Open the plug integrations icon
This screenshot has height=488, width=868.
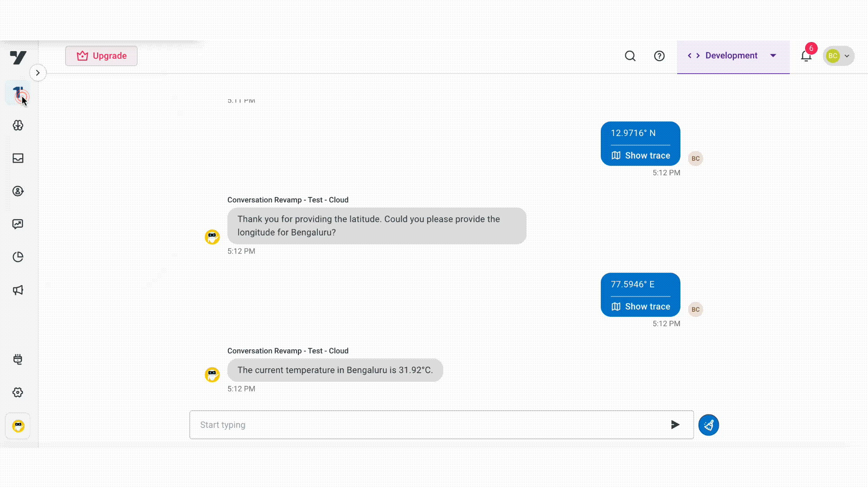[18, 359]
